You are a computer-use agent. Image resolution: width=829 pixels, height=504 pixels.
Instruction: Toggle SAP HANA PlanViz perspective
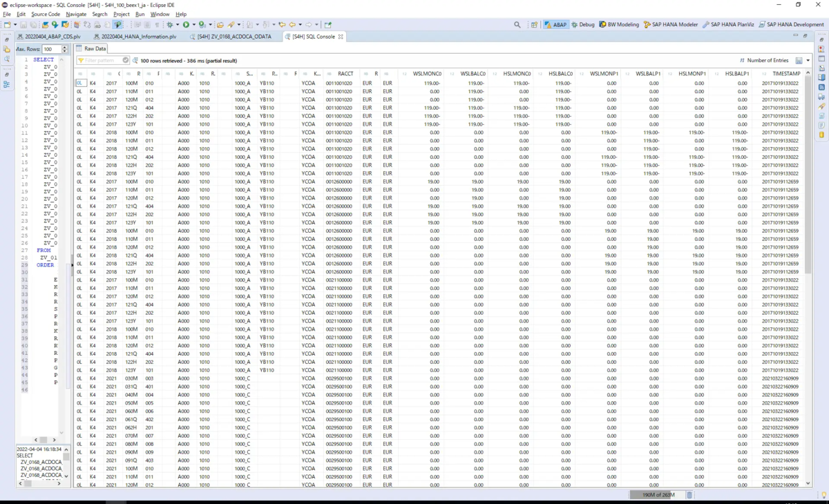[728, 25]
